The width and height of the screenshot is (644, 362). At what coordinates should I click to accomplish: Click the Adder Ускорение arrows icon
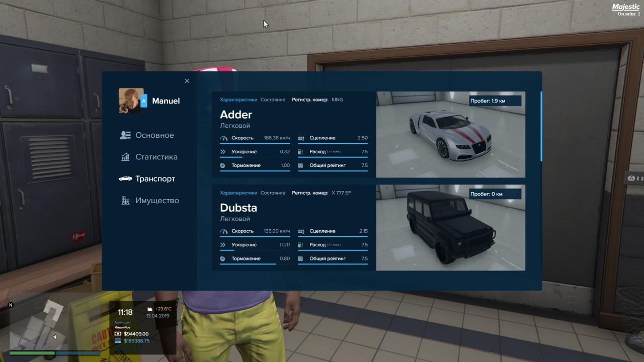coord(223,152)
